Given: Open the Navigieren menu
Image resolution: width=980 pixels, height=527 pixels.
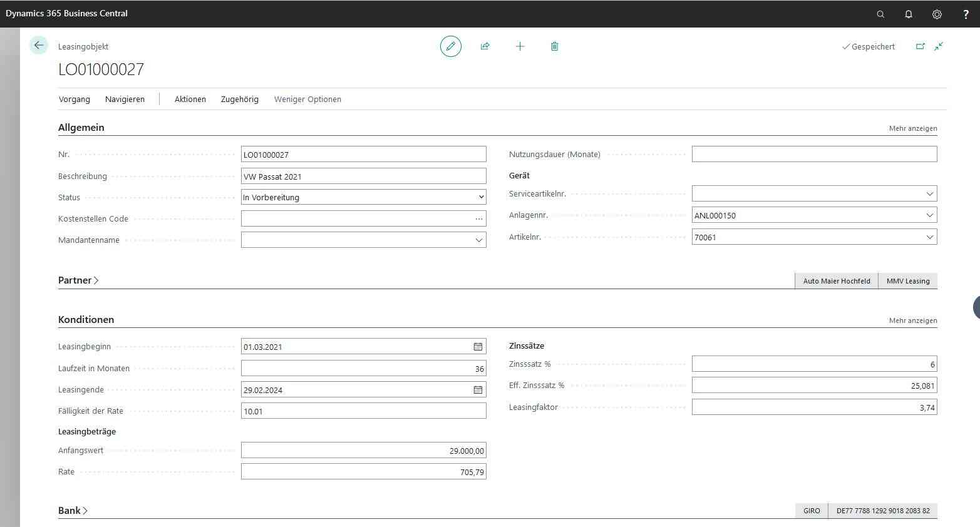Looking at the screenshot, I should click(x=125, y=100).
